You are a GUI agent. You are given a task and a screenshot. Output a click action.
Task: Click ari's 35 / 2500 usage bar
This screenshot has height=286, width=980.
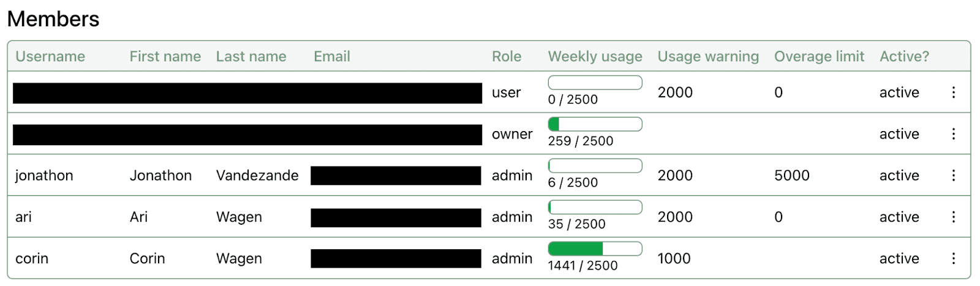(x=595, y=207)
